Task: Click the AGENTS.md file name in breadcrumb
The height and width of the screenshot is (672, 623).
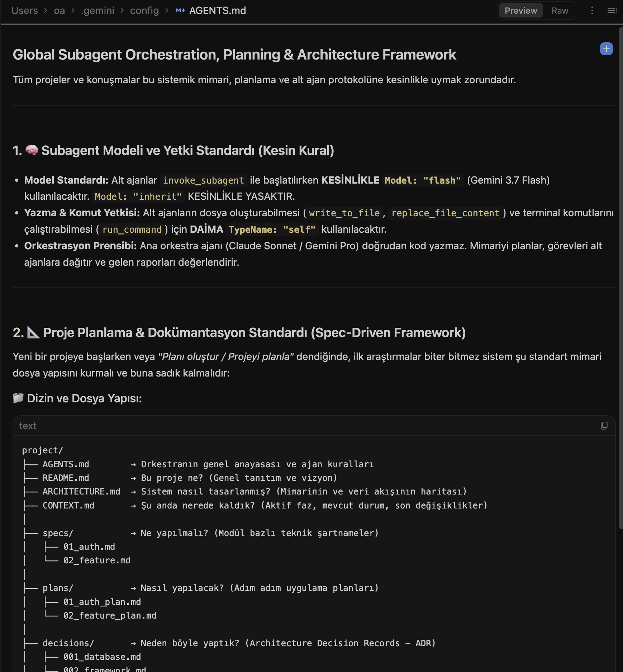Action: (x=218, y=11)
